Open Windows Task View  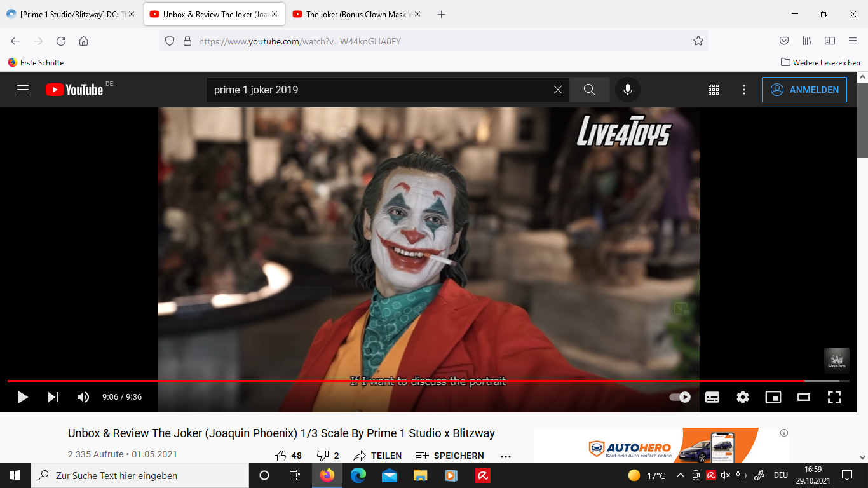295,475
